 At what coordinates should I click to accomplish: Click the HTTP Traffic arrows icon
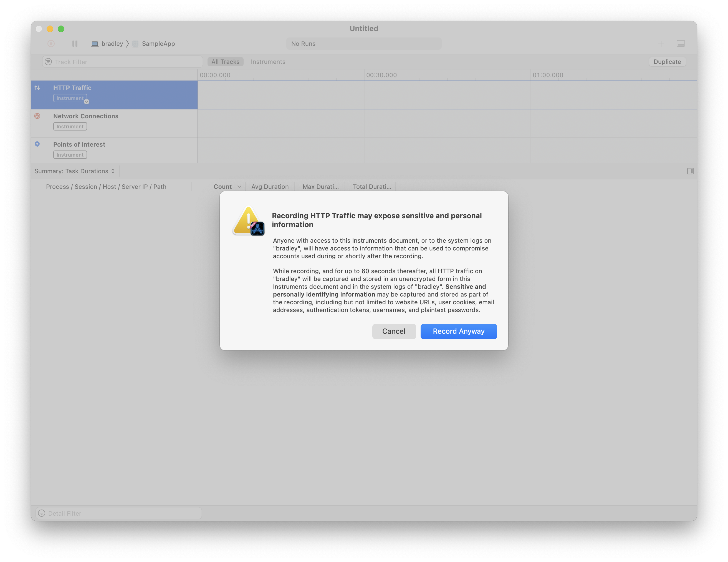click(x=37, y=88)
